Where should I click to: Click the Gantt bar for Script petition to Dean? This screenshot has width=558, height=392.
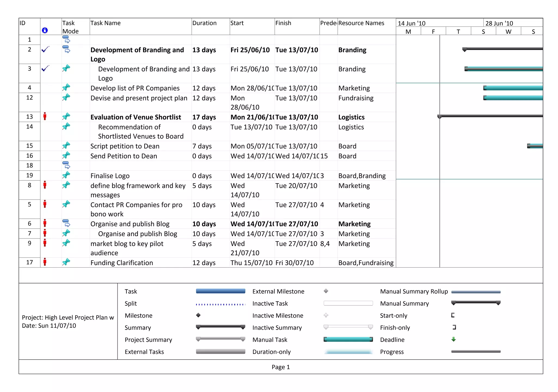(535, 146)
